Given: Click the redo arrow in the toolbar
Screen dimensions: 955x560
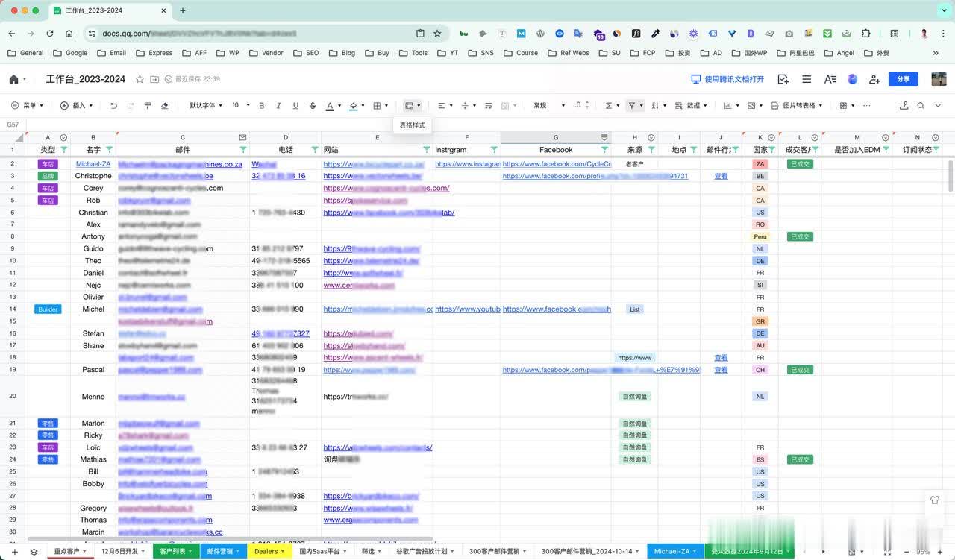Looking at the screenshot, I should coord(131,106).
